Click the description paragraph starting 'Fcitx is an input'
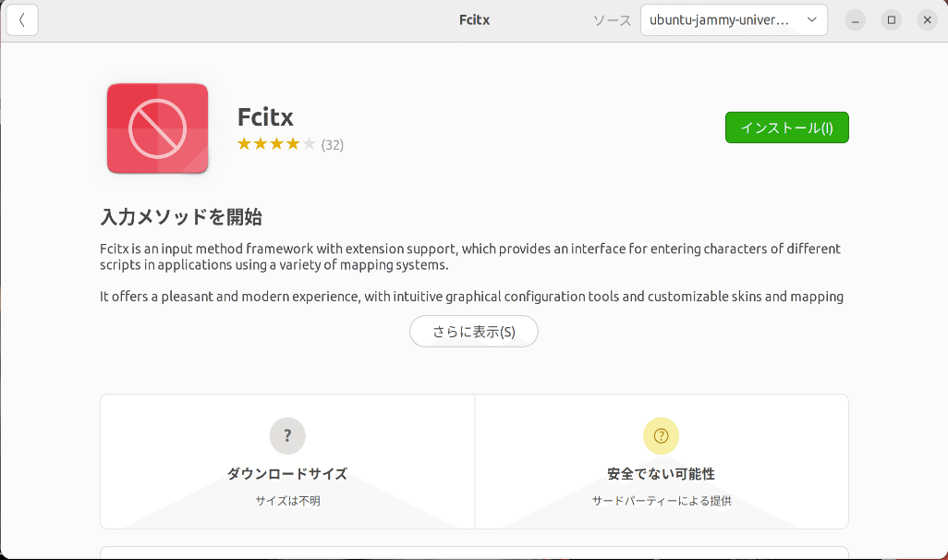 470,256
